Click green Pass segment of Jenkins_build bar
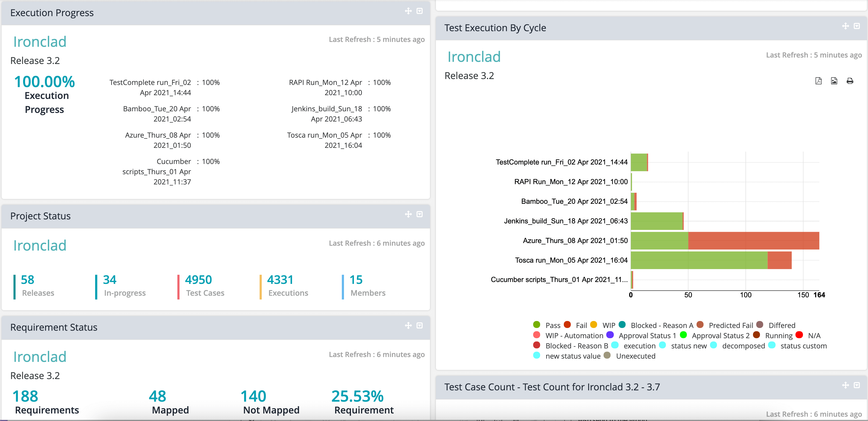Image resolution: width=868 pixels, height=421 pixels. tap(657, 221)
